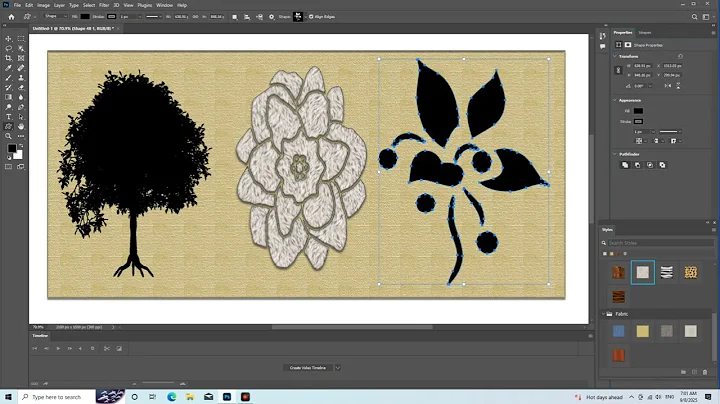The width and height of the screenshot is (720, 404).
Task: Open the Filter menu
Action: pyautogui.click(x=104, y=5)
